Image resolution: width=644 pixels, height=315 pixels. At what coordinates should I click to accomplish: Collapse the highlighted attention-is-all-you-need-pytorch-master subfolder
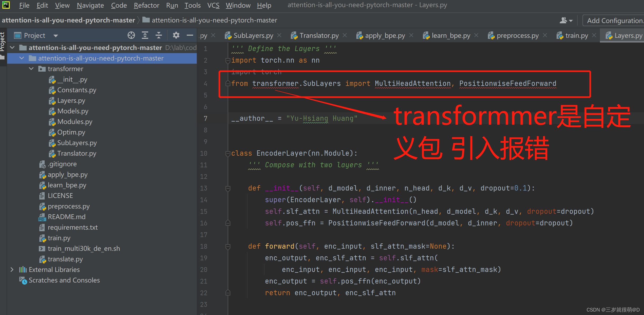pos(22,58)
